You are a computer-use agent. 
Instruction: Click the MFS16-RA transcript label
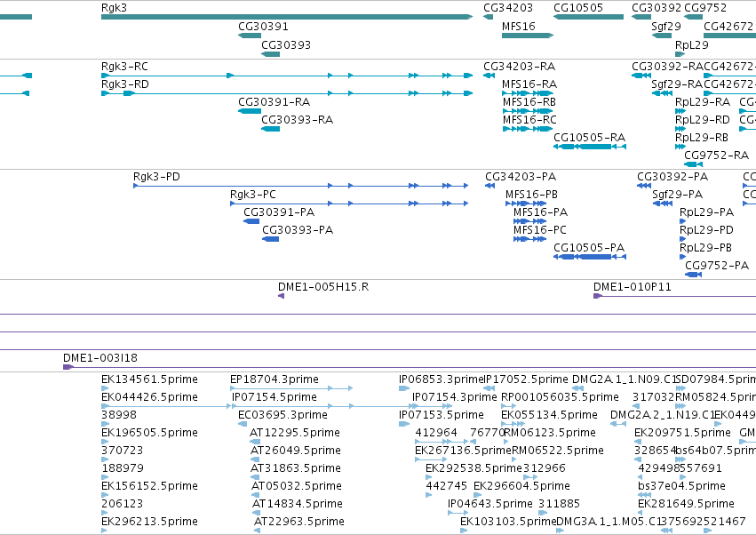pos(529,84)
